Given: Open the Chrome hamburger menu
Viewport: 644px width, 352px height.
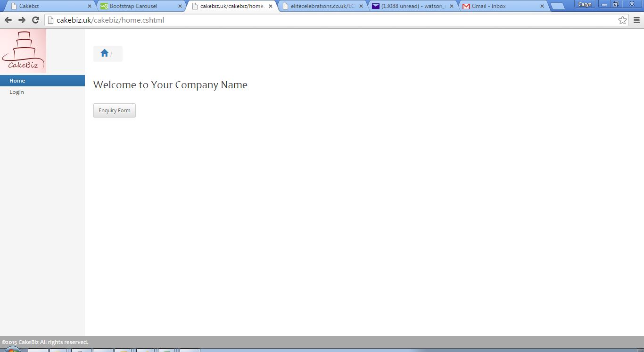Looking at the screenshot, I should coord(636,20).
